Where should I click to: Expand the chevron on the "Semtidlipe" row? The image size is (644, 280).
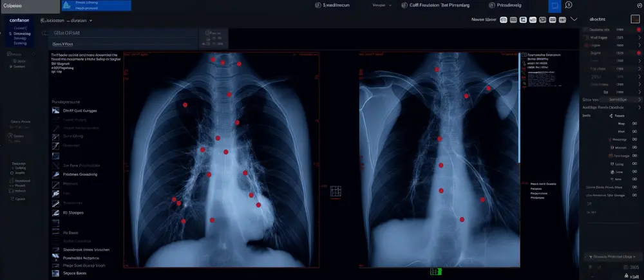[639, 99]
